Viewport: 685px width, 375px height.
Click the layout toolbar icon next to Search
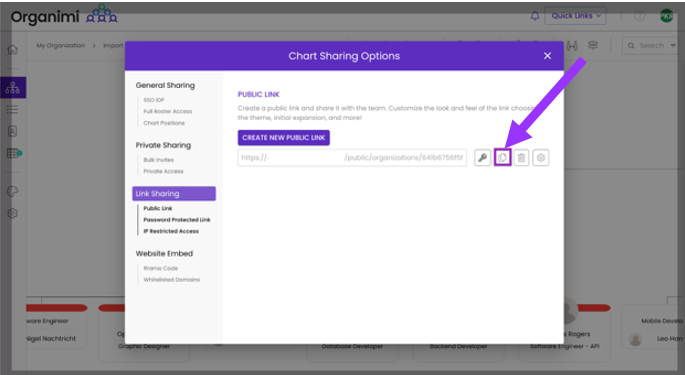[593, 45]
